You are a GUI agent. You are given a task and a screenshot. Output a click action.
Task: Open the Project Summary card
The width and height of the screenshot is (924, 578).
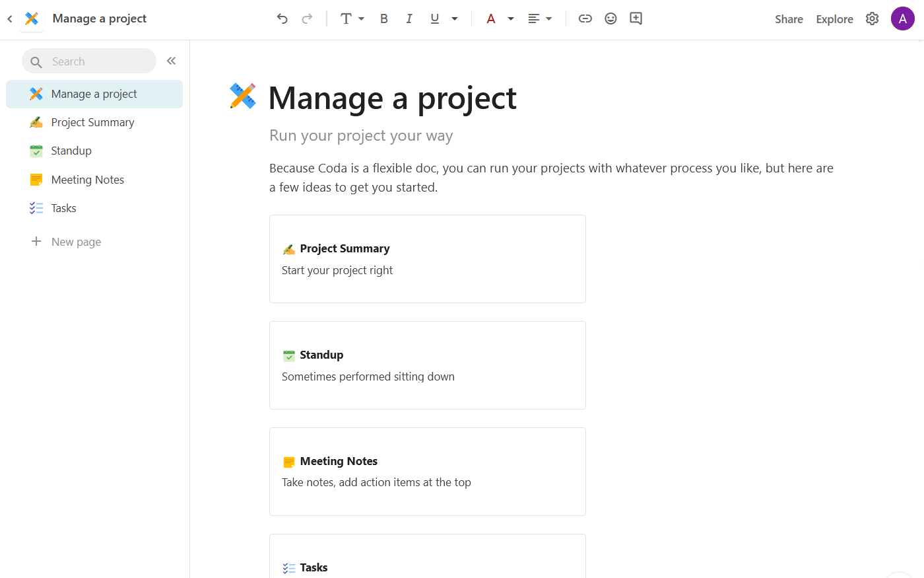[427, 259]
